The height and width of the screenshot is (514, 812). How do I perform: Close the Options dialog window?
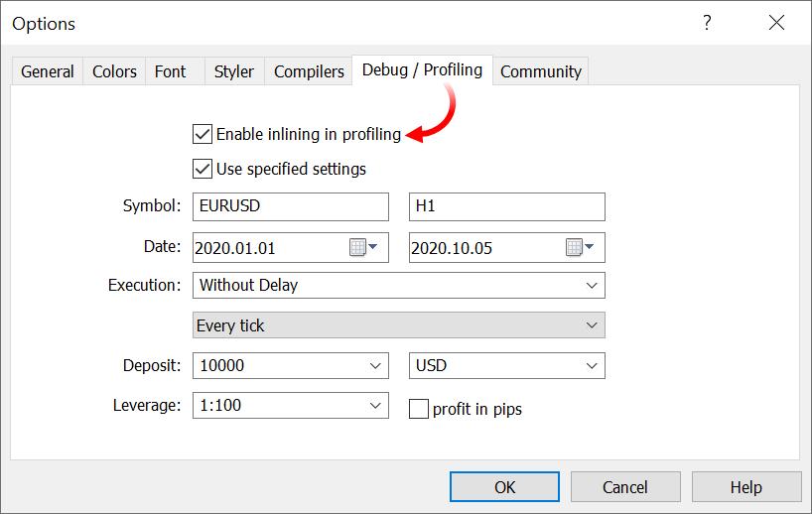point(776,23)
